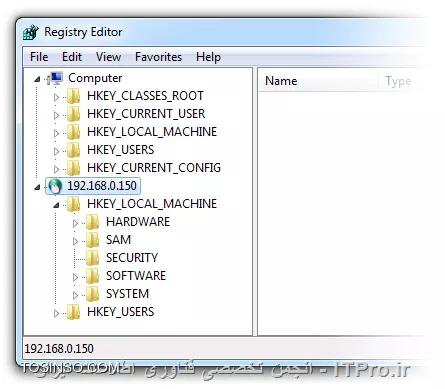Image resolution: width=445 pixels, height=389 pixels.
Task: Select the 192.168.0.150 tree label
Action: point(102,186)
